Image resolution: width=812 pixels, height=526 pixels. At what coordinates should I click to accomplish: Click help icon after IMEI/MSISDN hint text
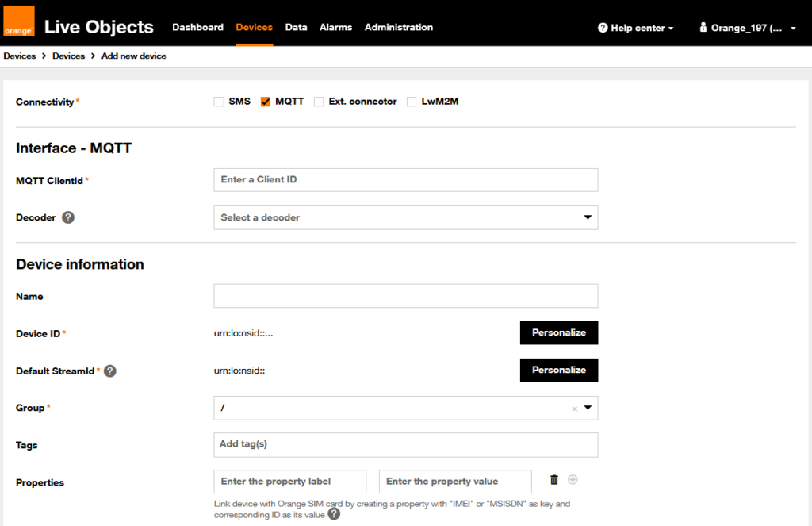334,514
